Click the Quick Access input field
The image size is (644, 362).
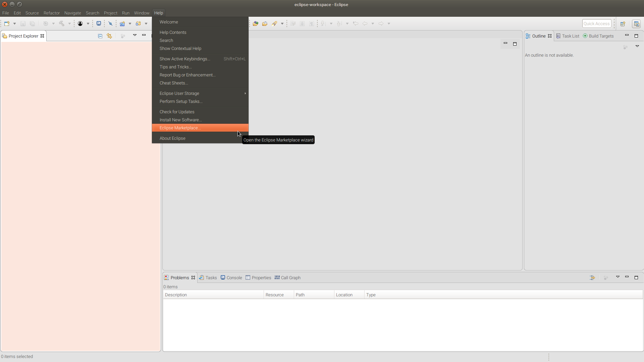tap(597, 23)
